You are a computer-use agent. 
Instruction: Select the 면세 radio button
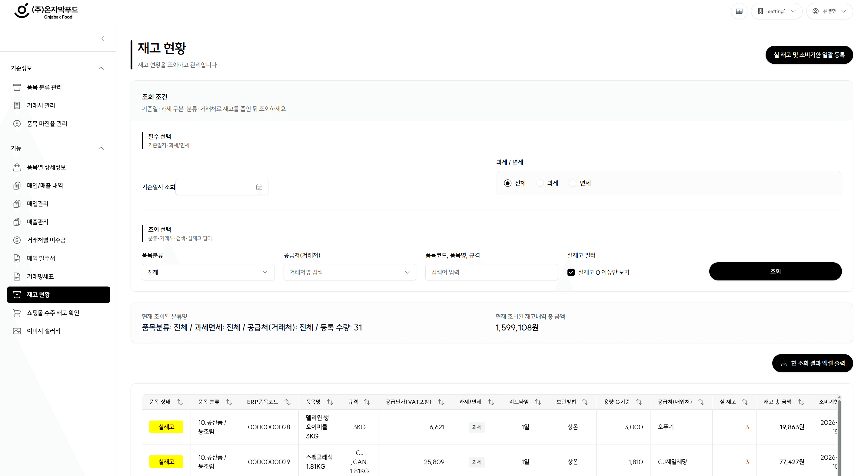(x=573, y=183)
